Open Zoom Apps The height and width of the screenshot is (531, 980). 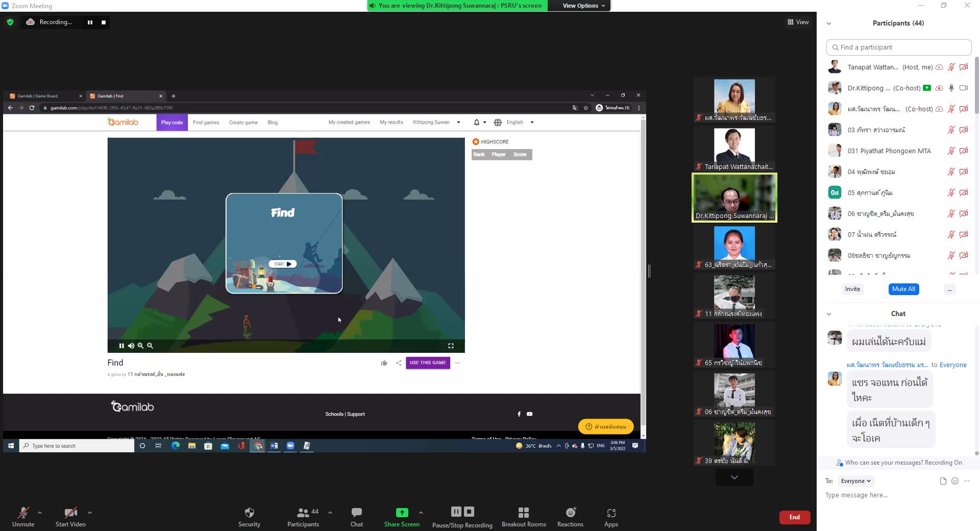coord(611,517)
